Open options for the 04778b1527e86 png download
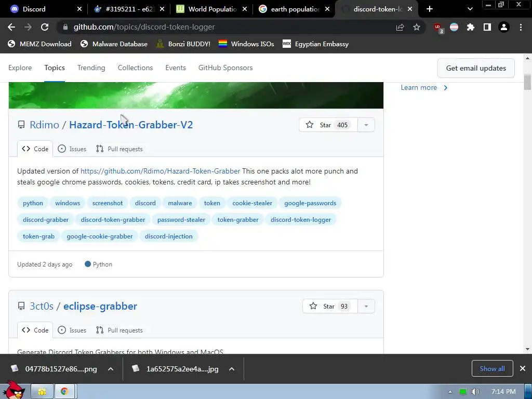 (x=111, y=369)
